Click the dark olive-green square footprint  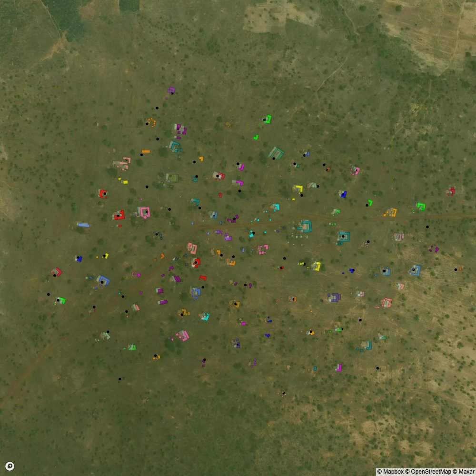coord(172,178)
